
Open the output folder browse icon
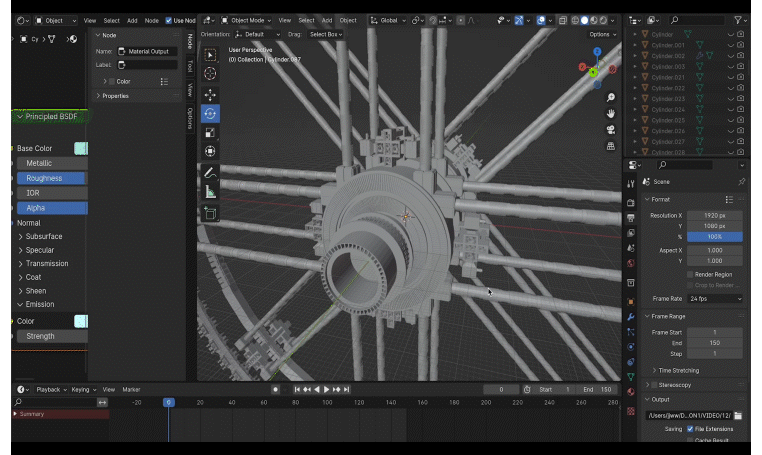point(738,415)
